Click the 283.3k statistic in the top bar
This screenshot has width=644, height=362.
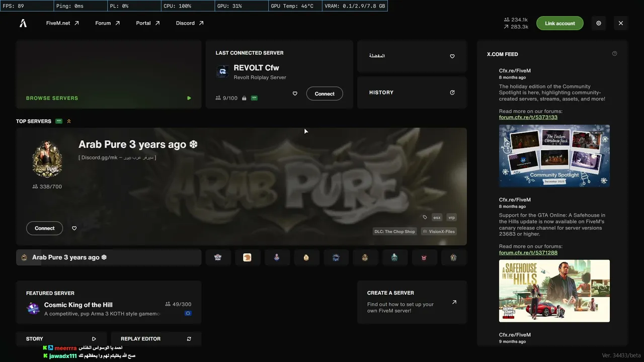(516, 27)
